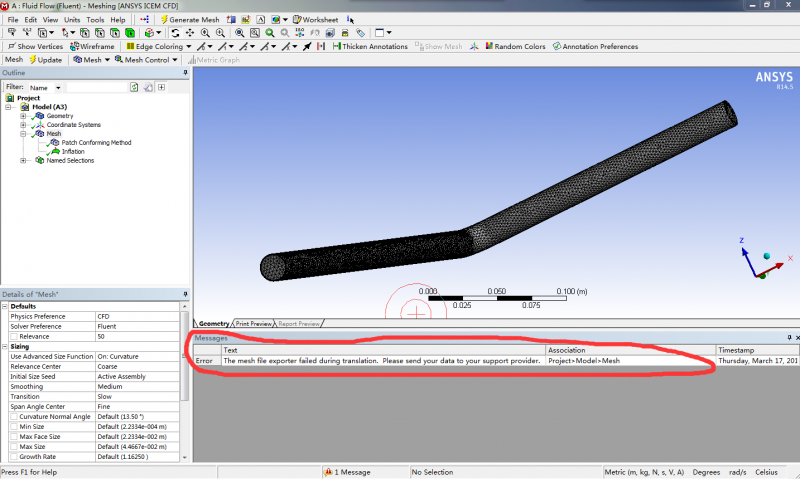Open the Edit menu

coord(31,20)
